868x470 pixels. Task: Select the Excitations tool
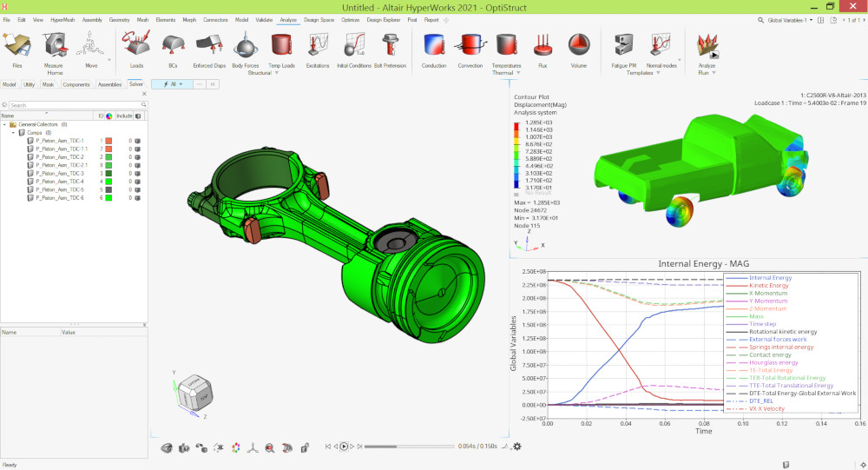pyautogui.click(x=319, y=44)
